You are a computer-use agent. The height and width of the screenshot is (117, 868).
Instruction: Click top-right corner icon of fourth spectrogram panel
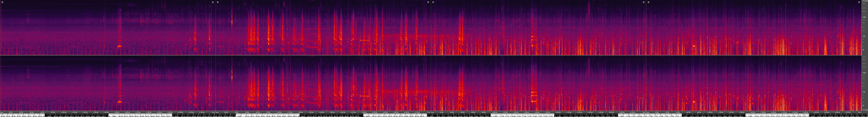859,2
